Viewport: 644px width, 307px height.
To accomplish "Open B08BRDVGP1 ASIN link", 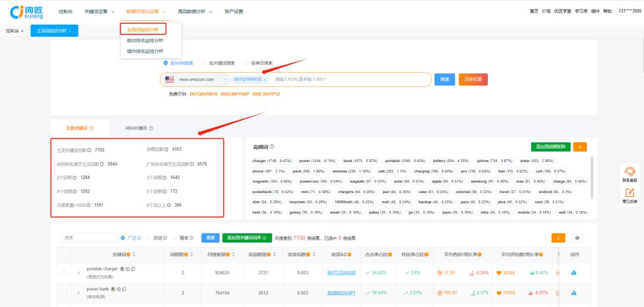I will click(x=341, y=293).
